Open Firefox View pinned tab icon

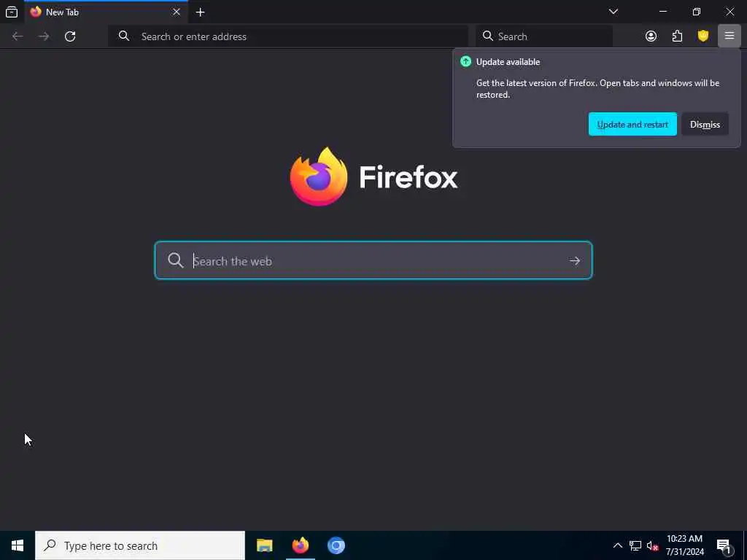pyautogui.click(x=12, y=12)
